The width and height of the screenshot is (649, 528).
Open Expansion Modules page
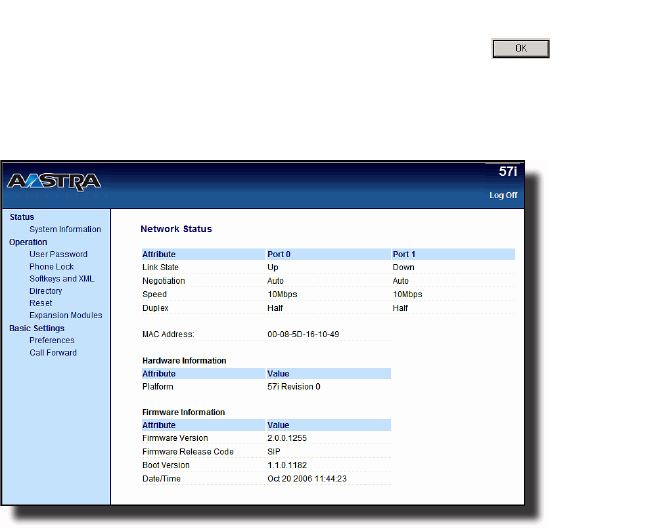(66, 315)
